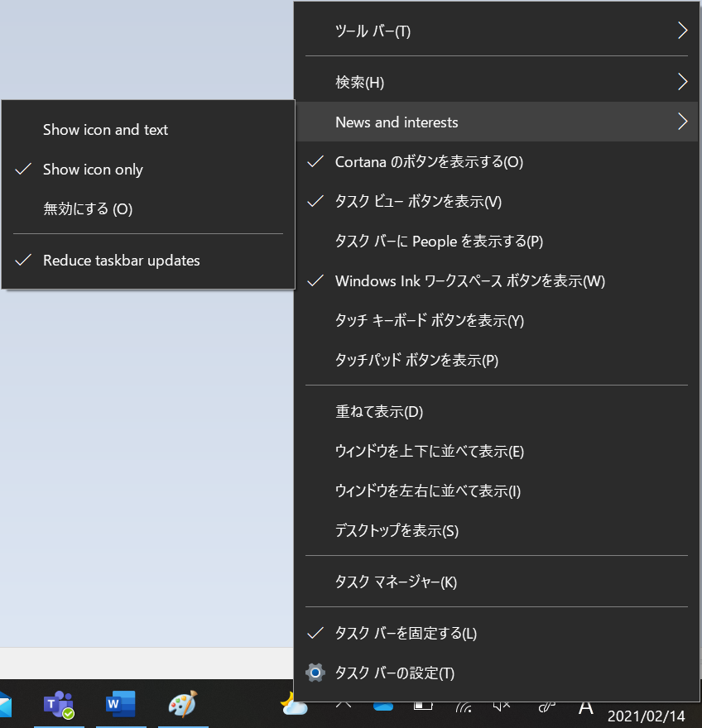Enable タッチ キーボード ボタンを表示(Y)
The image size is (702, 728).
(497, 320)
